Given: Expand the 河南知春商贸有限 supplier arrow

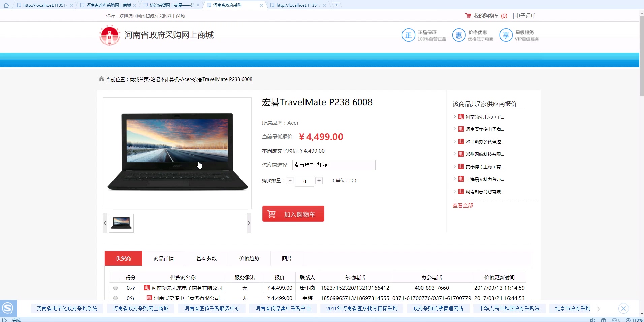Looking at the screenshot, I should (x=455, y=191).
